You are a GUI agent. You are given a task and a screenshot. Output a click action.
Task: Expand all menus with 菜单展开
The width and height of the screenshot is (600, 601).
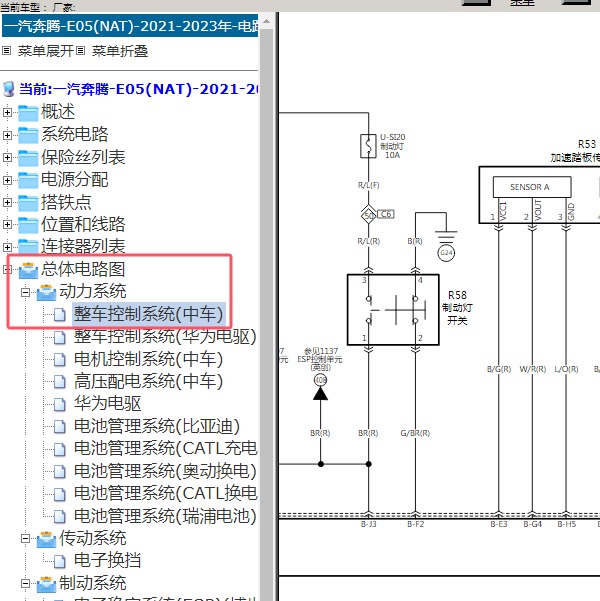46,51
